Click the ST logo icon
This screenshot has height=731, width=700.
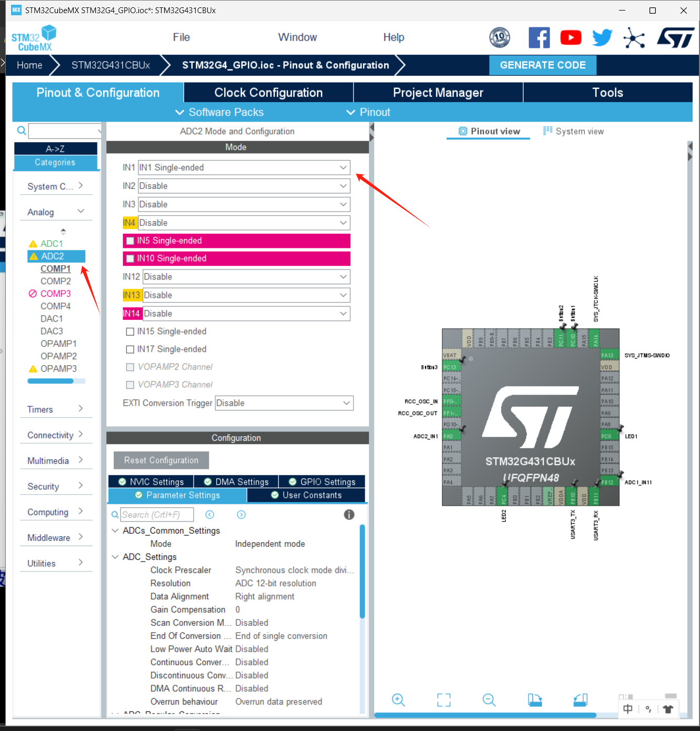676,38
